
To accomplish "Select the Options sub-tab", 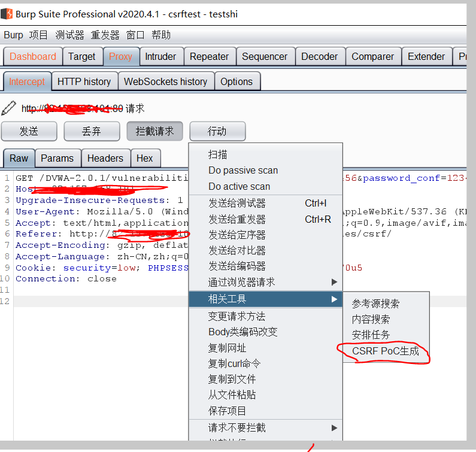I will coord(237,81).
